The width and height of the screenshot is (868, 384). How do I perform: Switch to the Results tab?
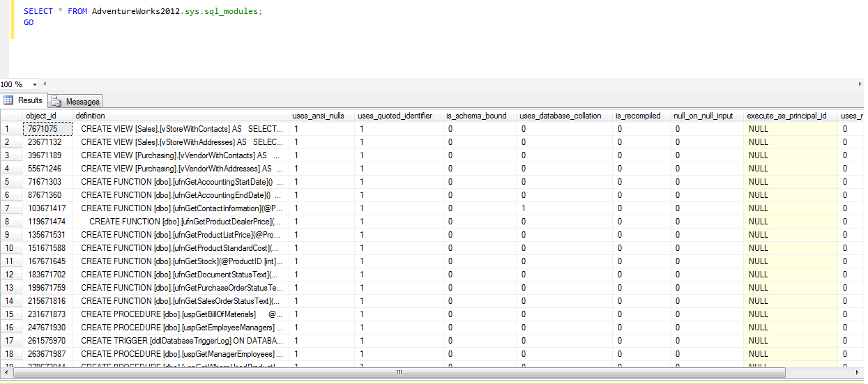point(24,100)
